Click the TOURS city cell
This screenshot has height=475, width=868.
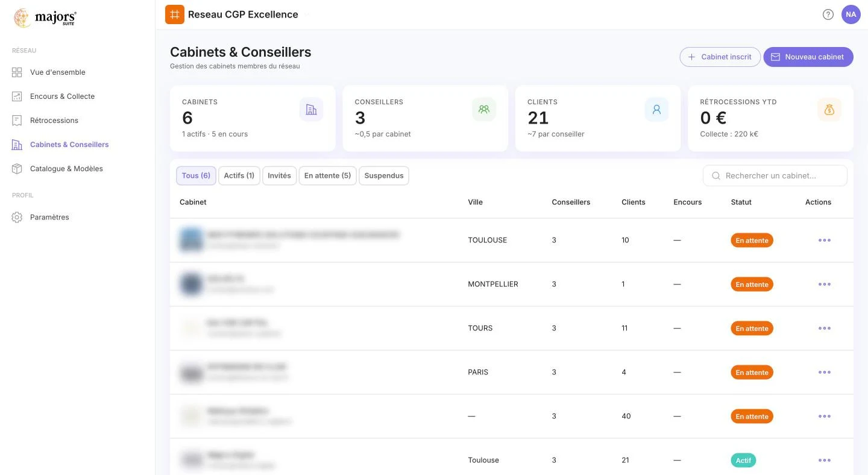click(480, 328)
